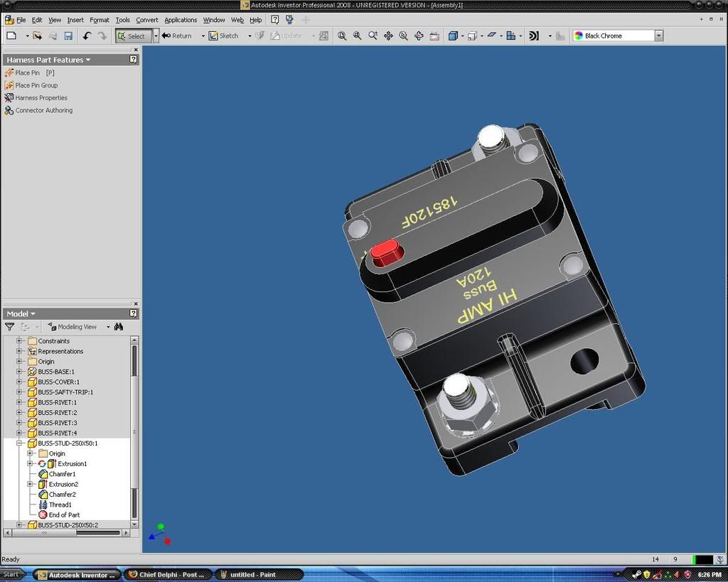Open the Convert menu
The image size is (728, 582).
(x=147, y=20)
